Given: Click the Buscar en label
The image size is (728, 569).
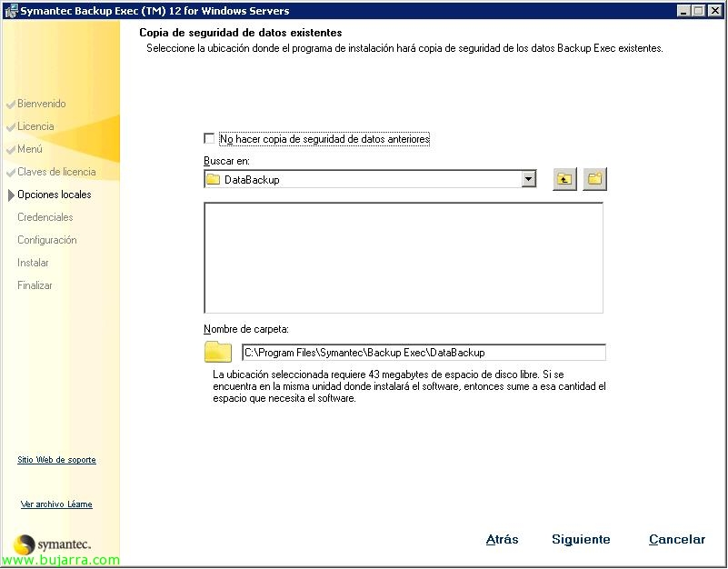Looking at the screenshot, I should click(x=226, y=161).
